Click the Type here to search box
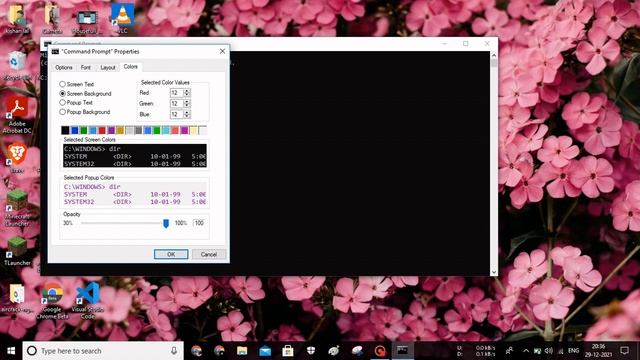 (x=103, y=351)
